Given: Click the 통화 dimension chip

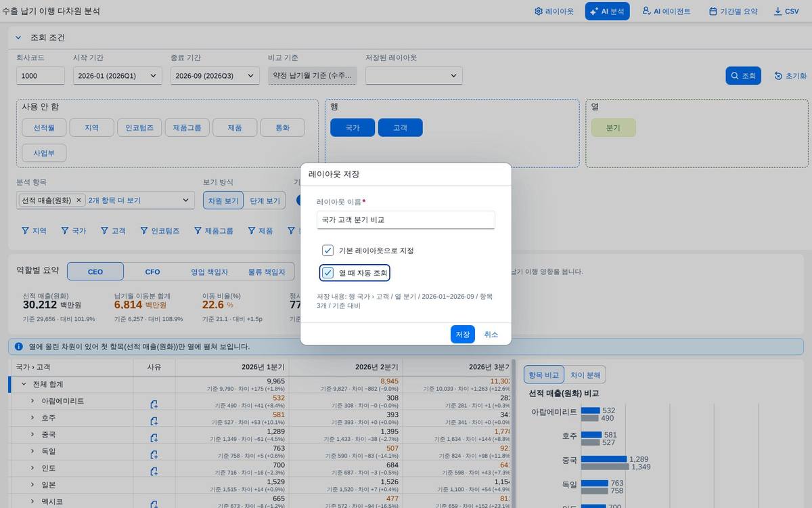Looking at the screenshot, I should [282, 127].
